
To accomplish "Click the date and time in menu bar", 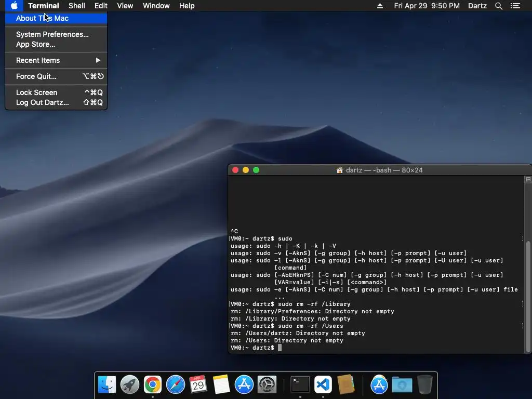I will coord(427,6).
